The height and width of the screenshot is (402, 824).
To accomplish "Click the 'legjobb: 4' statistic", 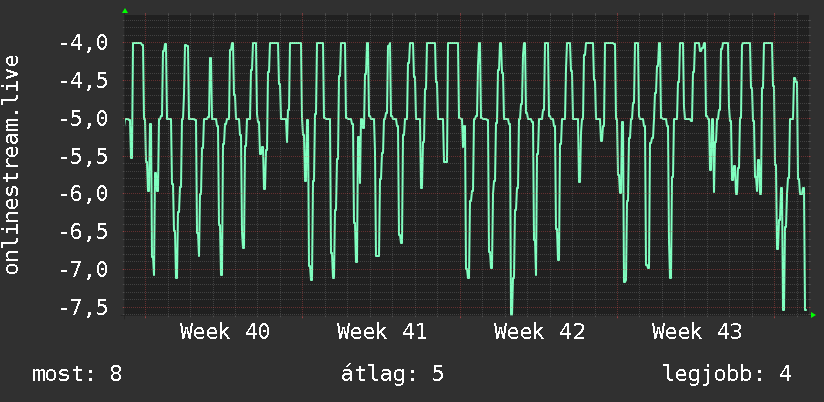I will tap(727, 374).
